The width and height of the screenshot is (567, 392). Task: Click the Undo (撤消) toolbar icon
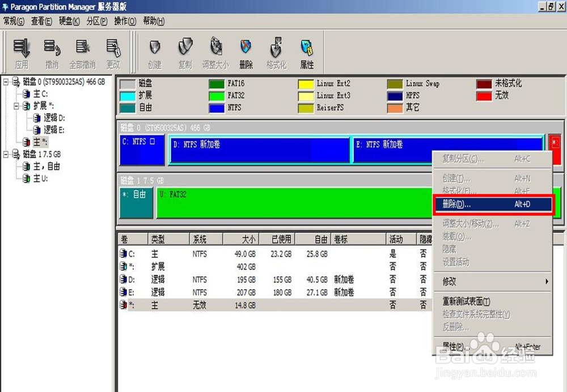52,53
